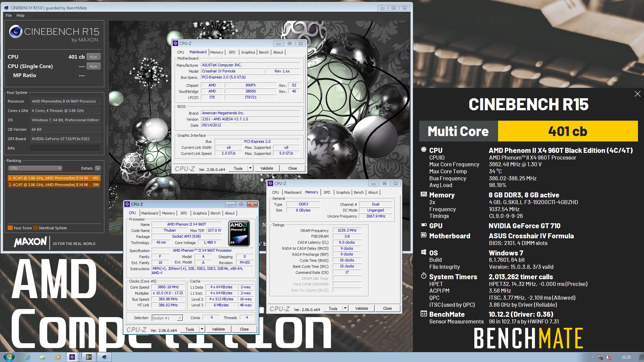Click the MAXON logo in Cinebench
The image size is (644, 362).
tap(30, 242)
